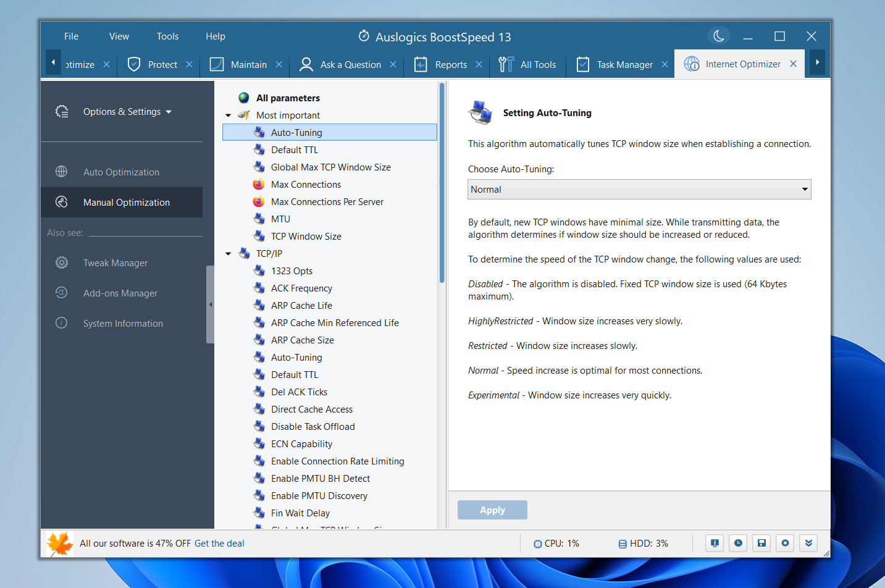
Task: Open the Tools menu
Action: click(x=167, y=36)
